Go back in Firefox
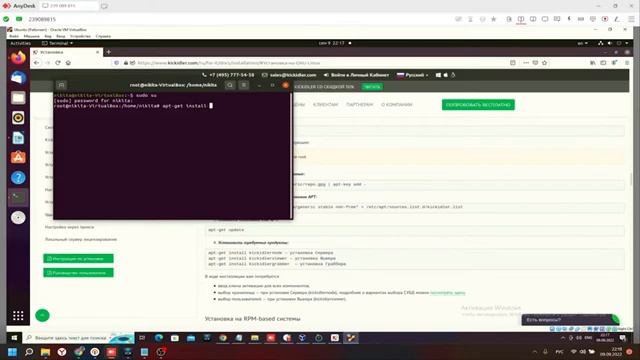 (37, 63)
